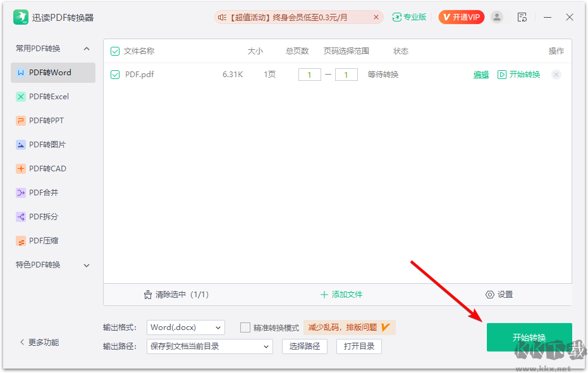Click the PDF转Word icon in sidebar
Viewport: 588px width, 373px height.
point(21,73)
